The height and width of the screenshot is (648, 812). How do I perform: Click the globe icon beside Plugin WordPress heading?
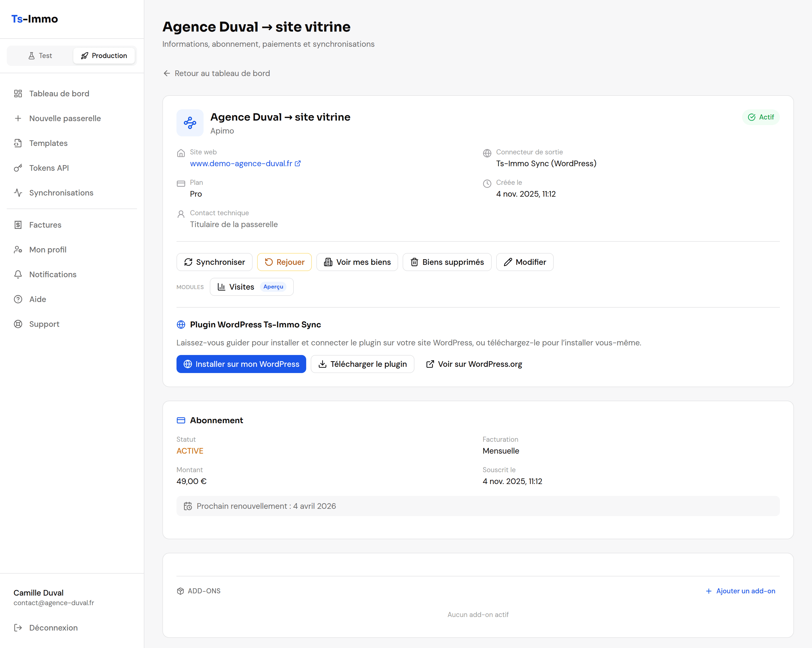click(x=181, y=324)
